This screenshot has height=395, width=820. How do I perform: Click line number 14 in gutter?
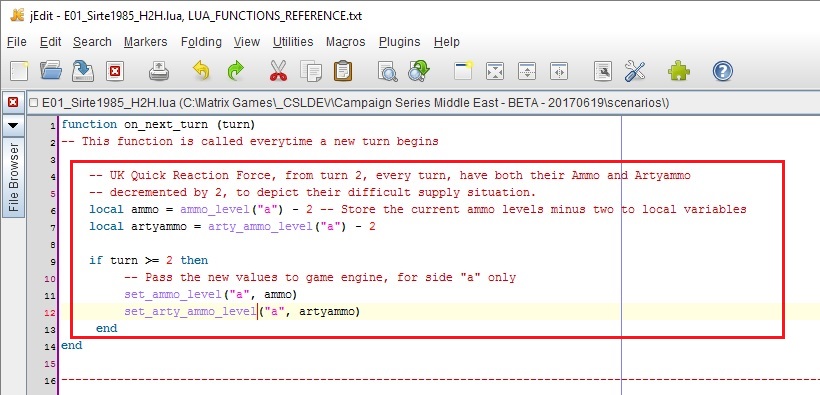(x=50, y=347)
